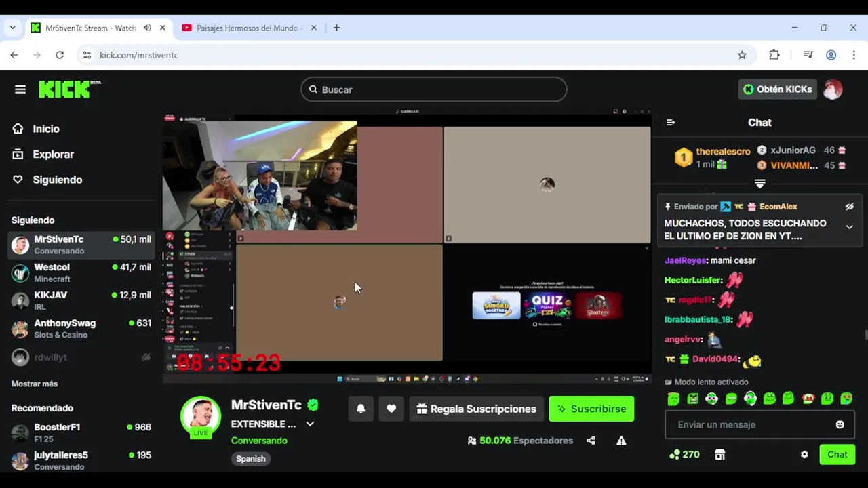Click the report warning triangle icon

pyautogui.click(x=621, y=441)
